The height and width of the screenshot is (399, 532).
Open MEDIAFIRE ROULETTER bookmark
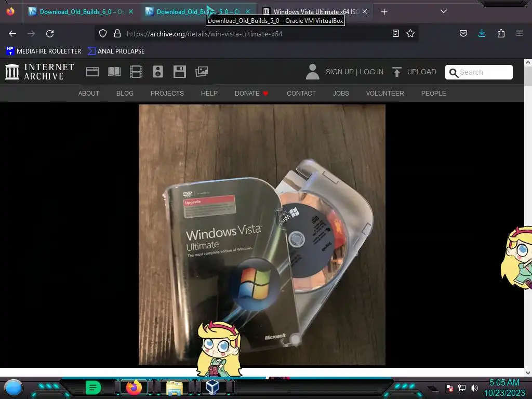pos(44,51)
